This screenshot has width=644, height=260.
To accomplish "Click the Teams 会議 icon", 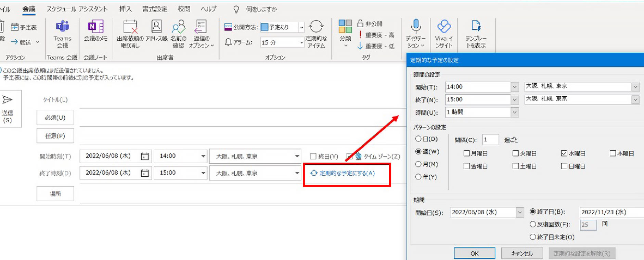I will coord(62,27).
